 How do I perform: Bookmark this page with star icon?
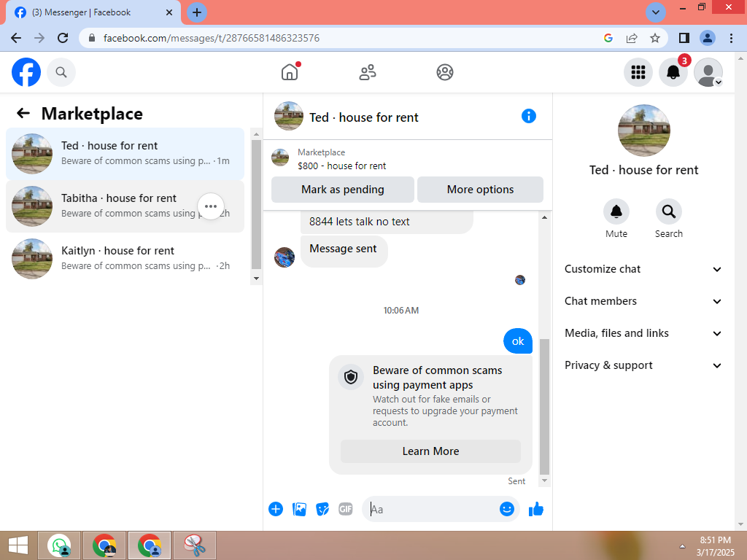[x=655, y=38]
